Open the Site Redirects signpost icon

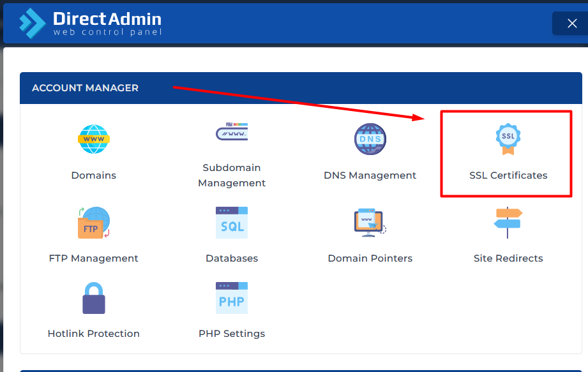(508, 223)
